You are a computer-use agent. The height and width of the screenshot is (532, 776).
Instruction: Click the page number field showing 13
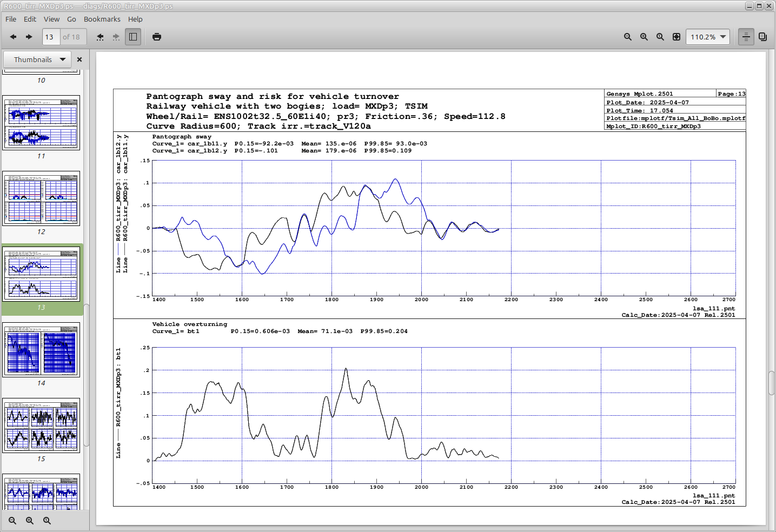click(51, 37)
